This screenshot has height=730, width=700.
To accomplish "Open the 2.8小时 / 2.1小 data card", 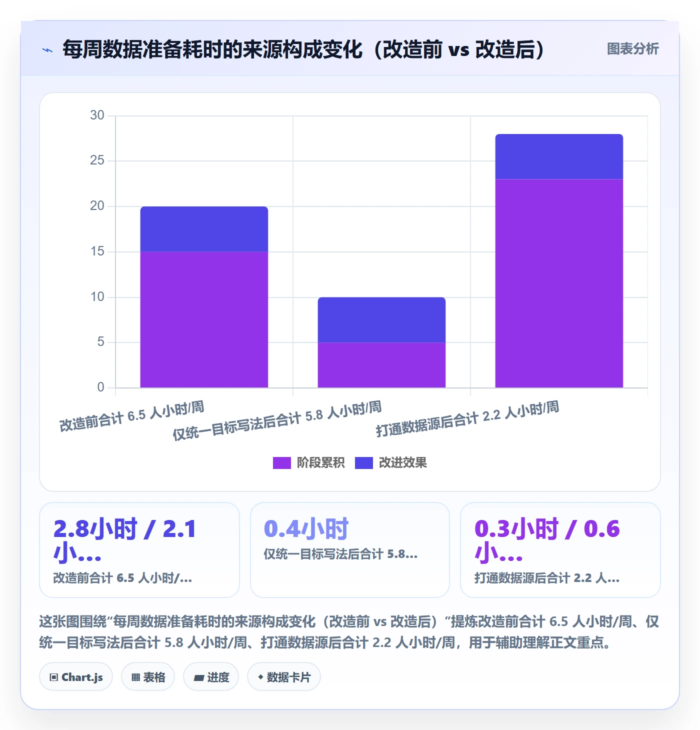I will point(139,550).
